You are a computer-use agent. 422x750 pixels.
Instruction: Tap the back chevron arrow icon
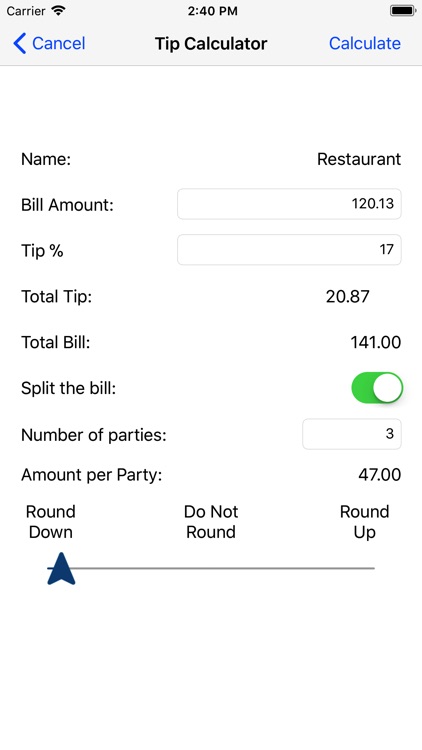click(20, 44)
